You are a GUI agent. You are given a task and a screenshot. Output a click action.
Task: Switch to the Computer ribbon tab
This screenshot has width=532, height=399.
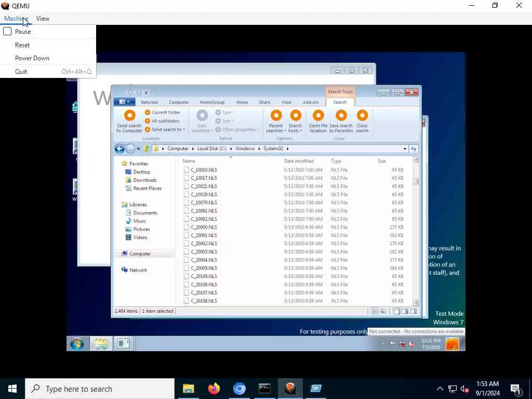tap(179, 102)
